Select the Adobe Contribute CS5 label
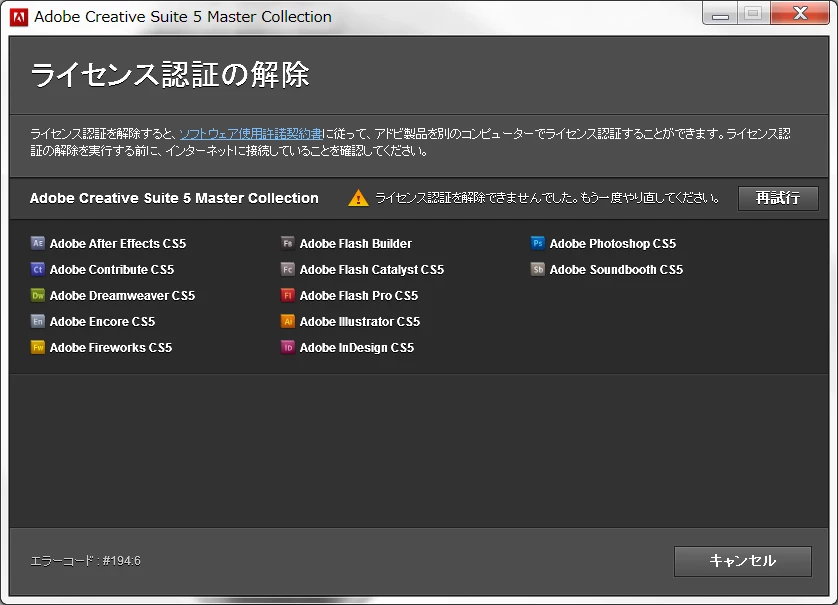 click(x=112, y=270)
